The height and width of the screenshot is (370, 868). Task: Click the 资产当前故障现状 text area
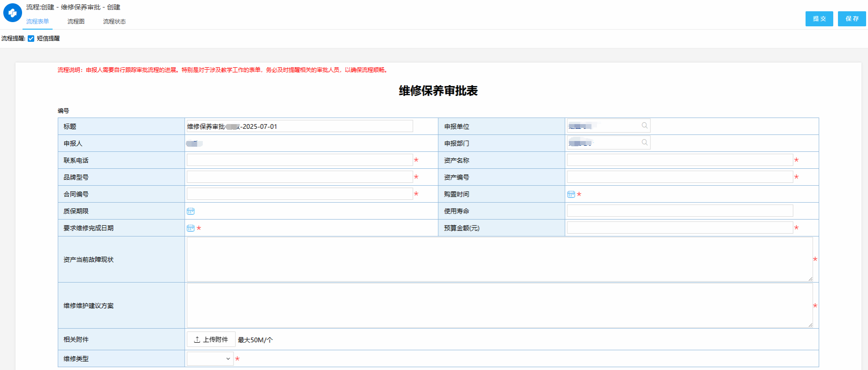[499, 259]
